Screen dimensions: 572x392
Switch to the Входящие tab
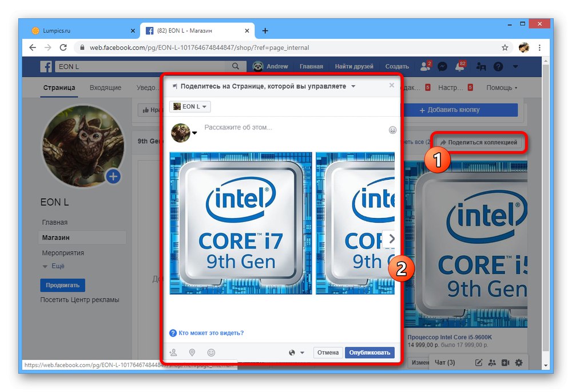pyautogui.click(x=105, y=88)
